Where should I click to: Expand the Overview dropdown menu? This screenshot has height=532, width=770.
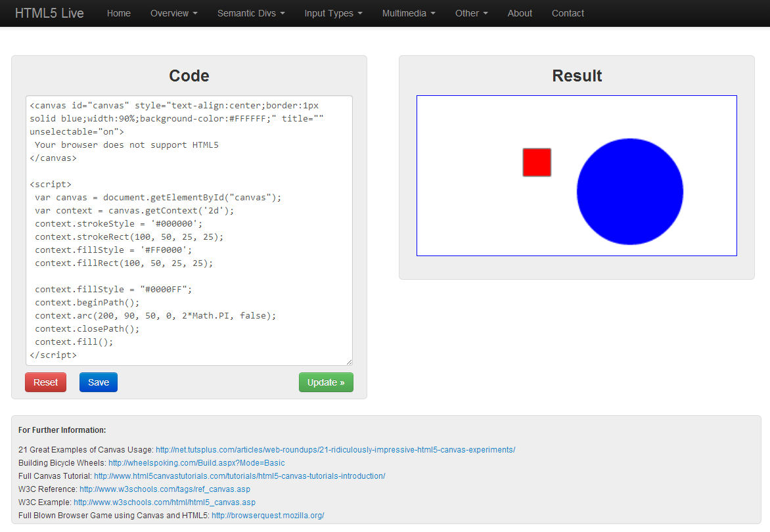[173, 13]
